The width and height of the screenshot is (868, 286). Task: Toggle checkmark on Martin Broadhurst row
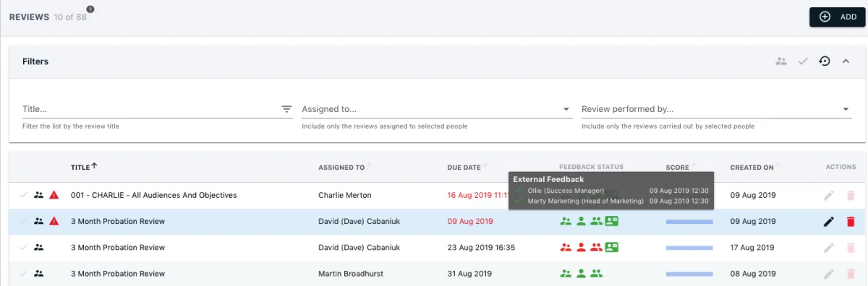(24, 274)
